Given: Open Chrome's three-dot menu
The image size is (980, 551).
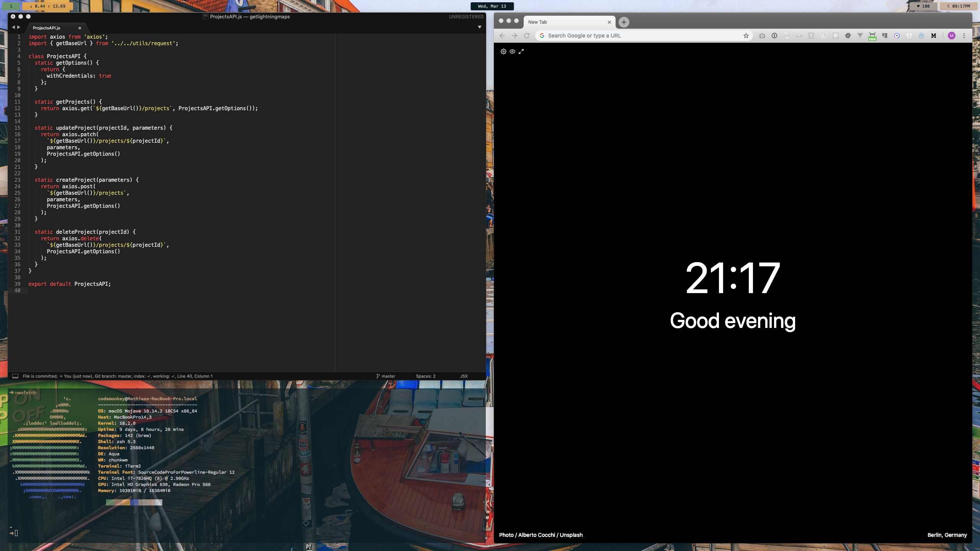Looking at the screenshot, I should (964, 36).
